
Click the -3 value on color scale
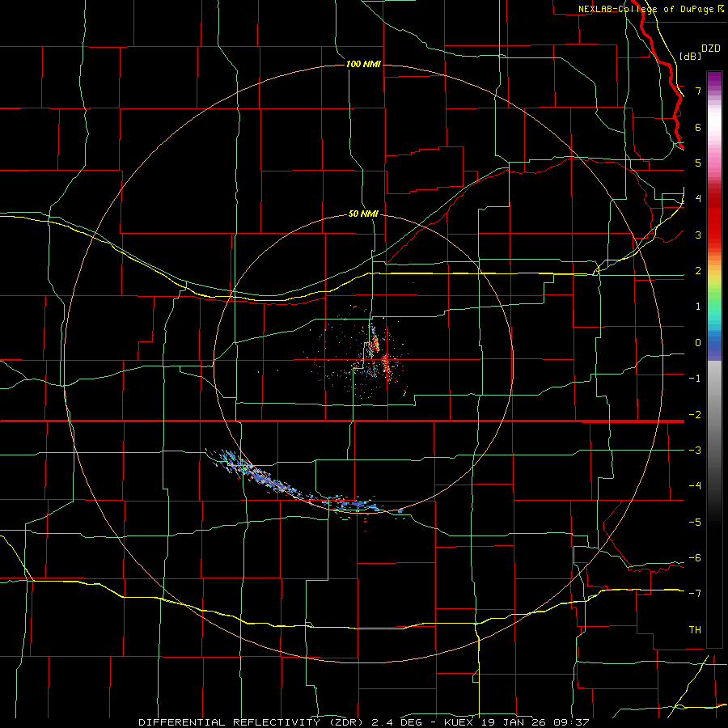coord(695,451)
